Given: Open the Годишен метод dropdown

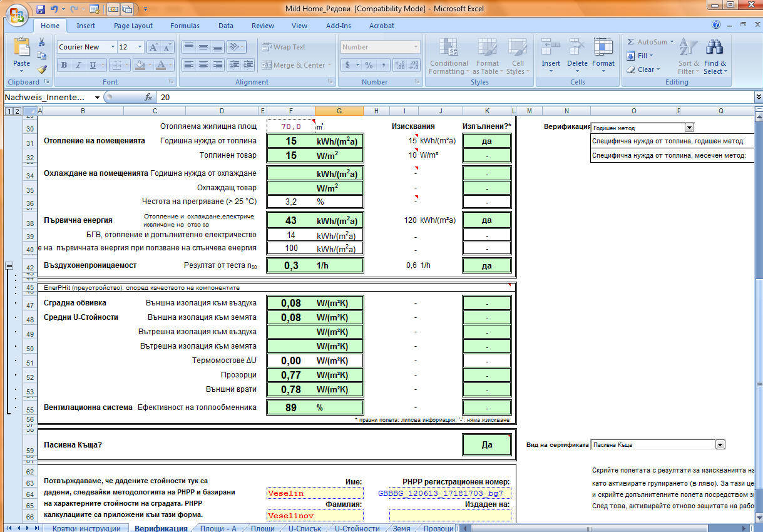Looking at the screenshot, I should pyautogui.click(x=689, y=128).
